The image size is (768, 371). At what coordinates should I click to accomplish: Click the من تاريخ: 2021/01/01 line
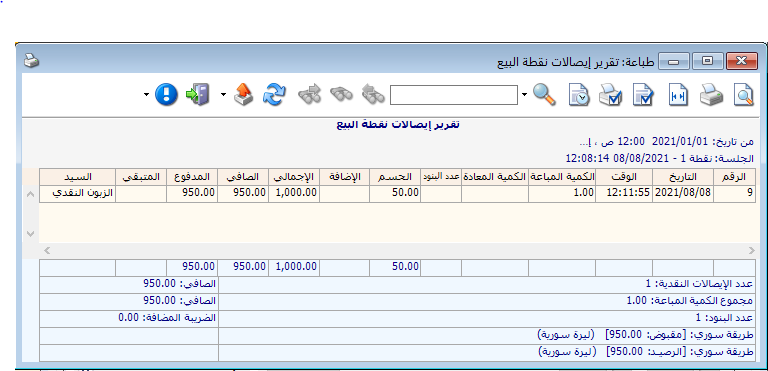667,142
